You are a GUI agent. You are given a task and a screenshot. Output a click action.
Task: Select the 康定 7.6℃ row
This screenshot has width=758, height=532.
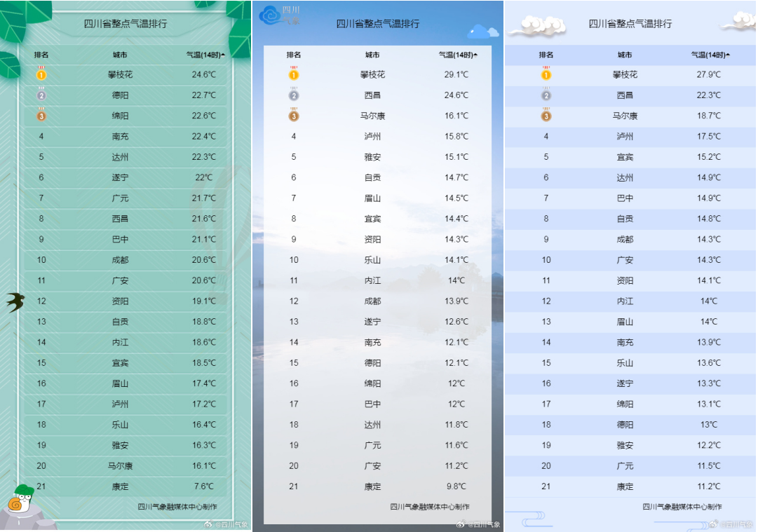126,486
